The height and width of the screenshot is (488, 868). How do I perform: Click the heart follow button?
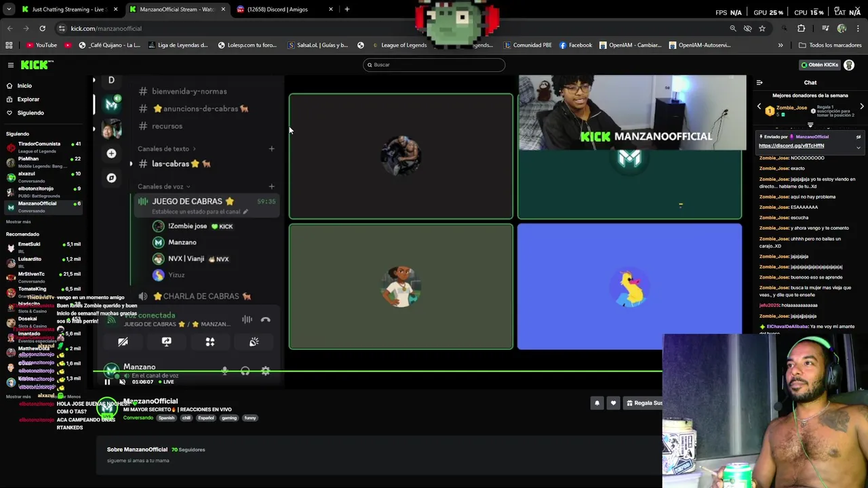(613, 403)
